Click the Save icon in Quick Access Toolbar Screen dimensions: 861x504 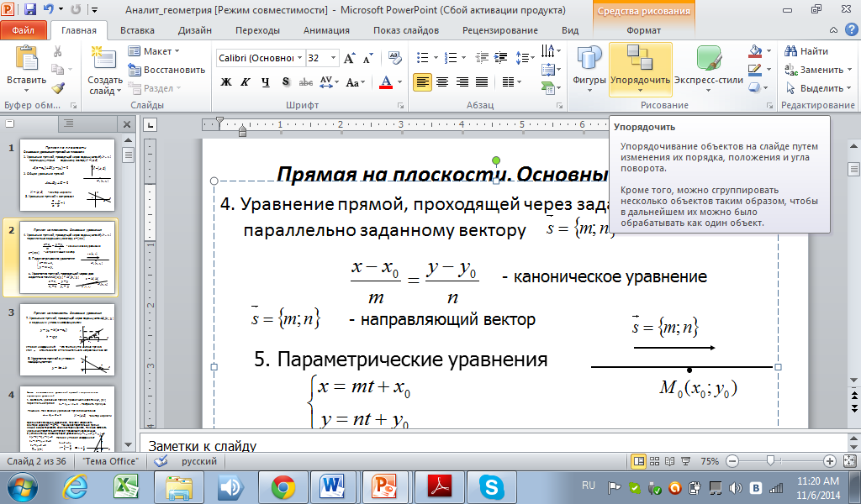point(30,10)
